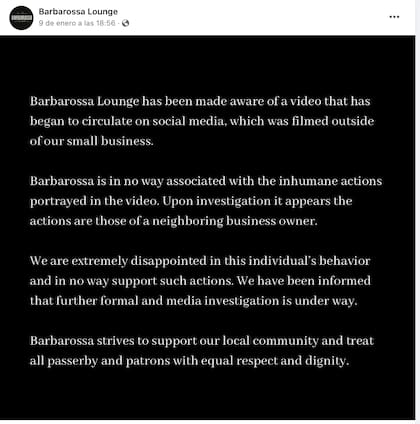420x424 pixels.
Task: Click the Barbarossa Lounge profile avatar
Action: pos(21,18)
